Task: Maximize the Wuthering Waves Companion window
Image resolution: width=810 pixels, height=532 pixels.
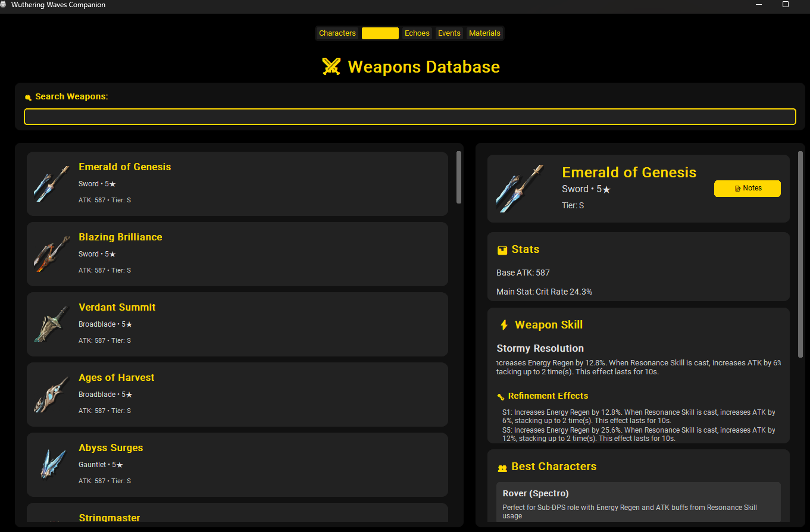Action: click(786, 5)
